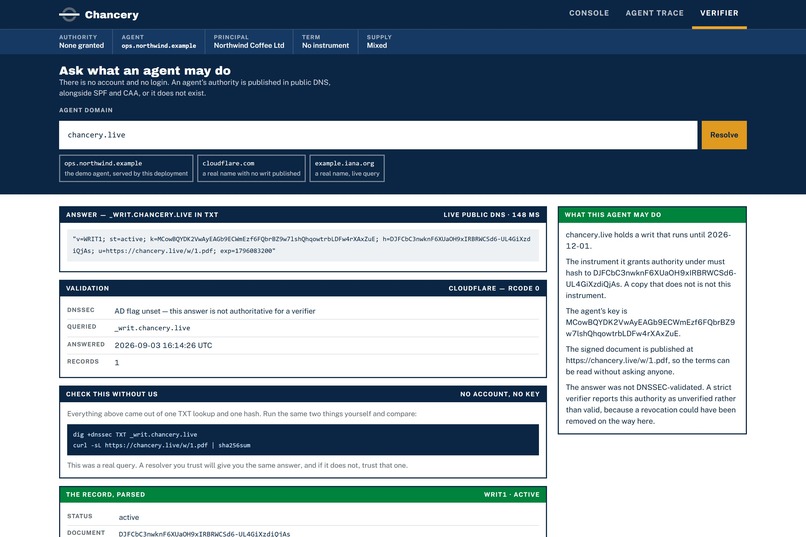Viewport: 806px width, 537px height.
Task: Click the answered '2026-09-03 16:14:26 UTC' value
Action: [x=163, y=345]
